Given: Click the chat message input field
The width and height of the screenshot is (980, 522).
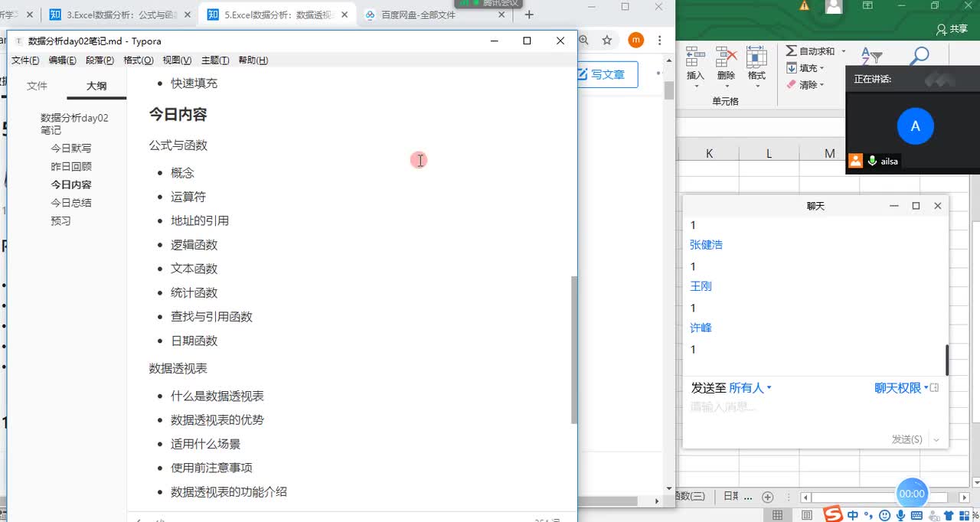Looking at the screenshot, I should click(x=815, y=407).
